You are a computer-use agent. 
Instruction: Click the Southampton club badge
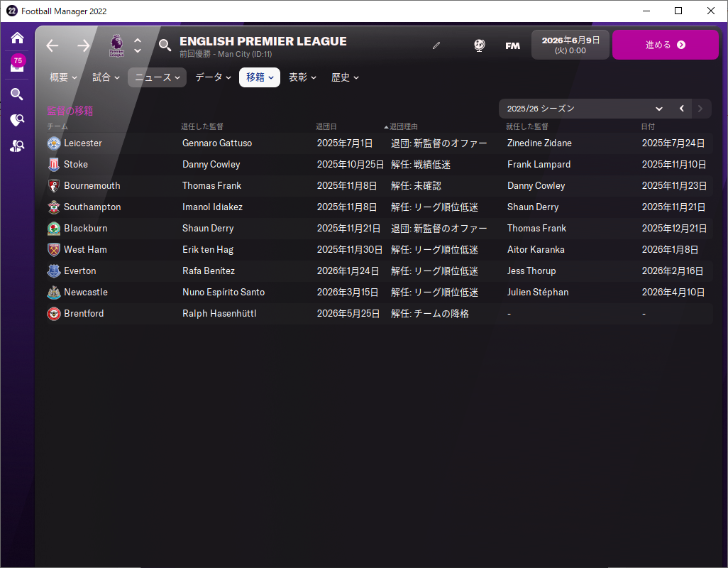tap(54, 207)
